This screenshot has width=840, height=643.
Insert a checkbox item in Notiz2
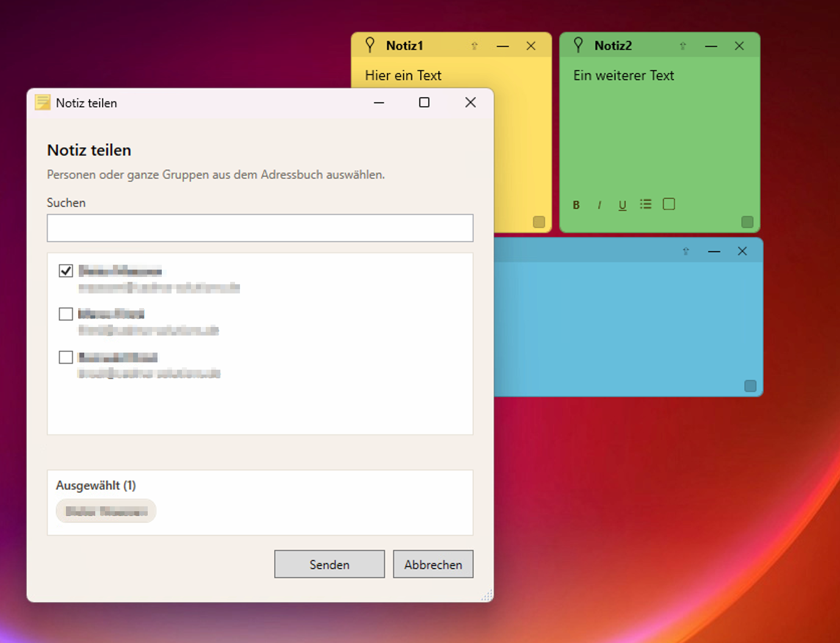coord(669,204)
